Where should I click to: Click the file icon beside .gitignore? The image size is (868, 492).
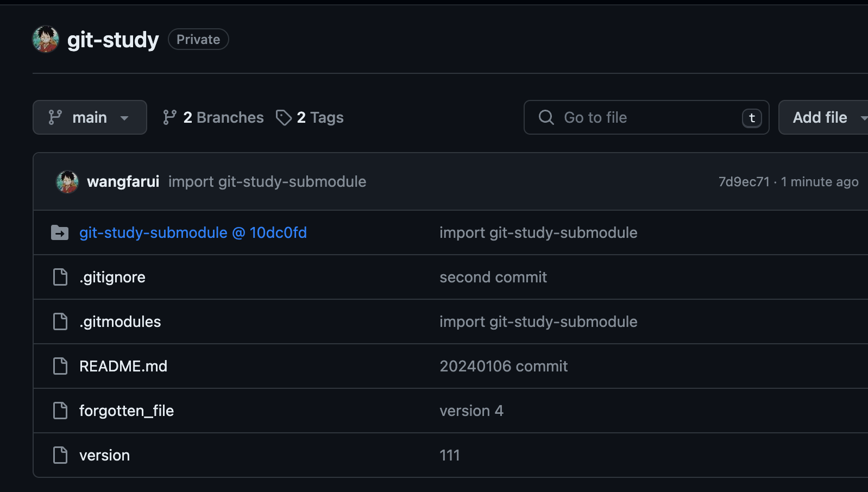tap(60, 277)
